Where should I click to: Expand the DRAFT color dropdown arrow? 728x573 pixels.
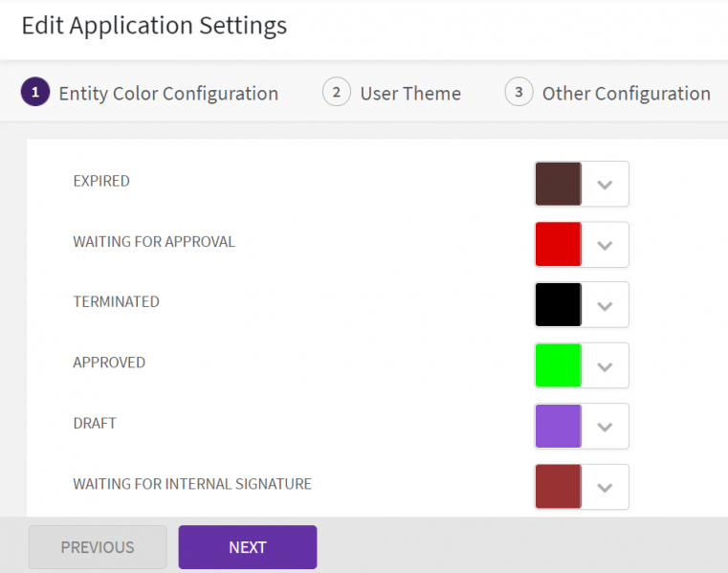tap(605, 426)
